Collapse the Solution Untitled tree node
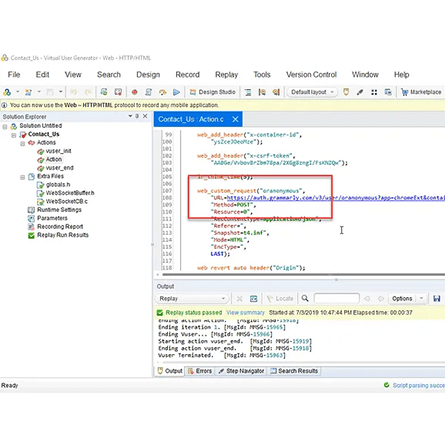445x445 pixels. click(5, 127)
